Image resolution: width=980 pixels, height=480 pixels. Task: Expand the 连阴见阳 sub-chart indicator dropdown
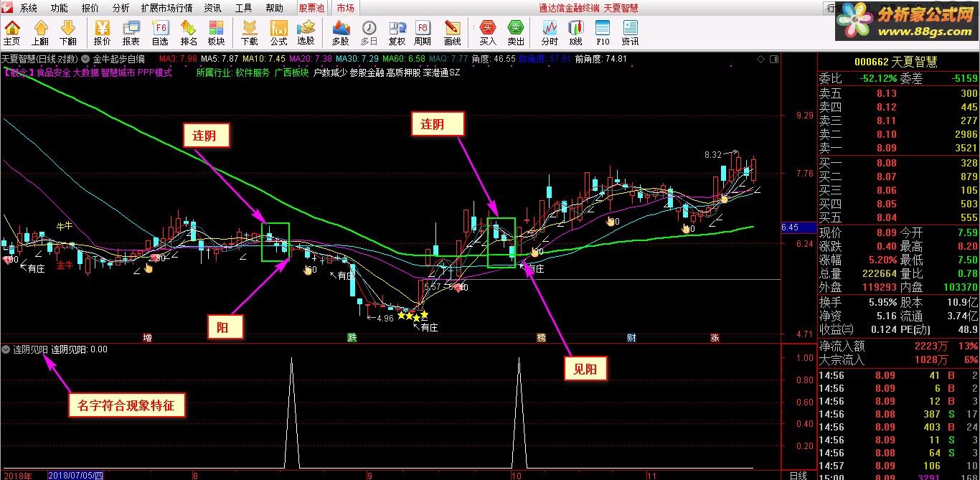(x=6, y=350)
